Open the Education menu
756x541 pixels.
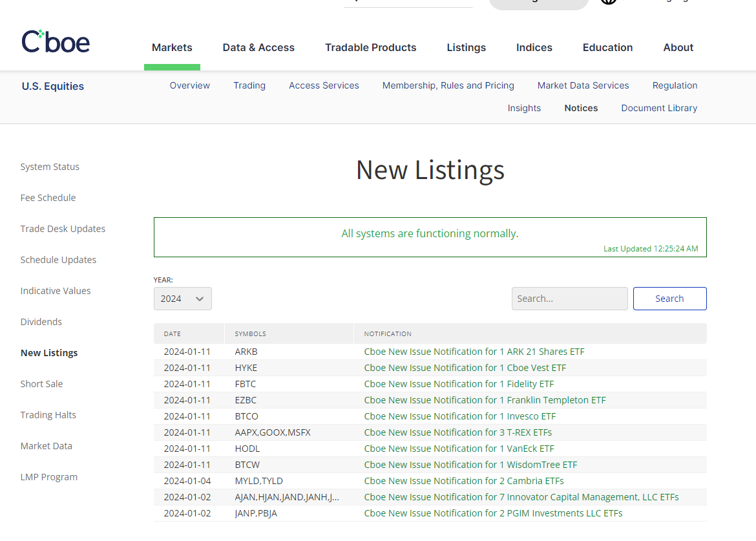coord(607,47)
